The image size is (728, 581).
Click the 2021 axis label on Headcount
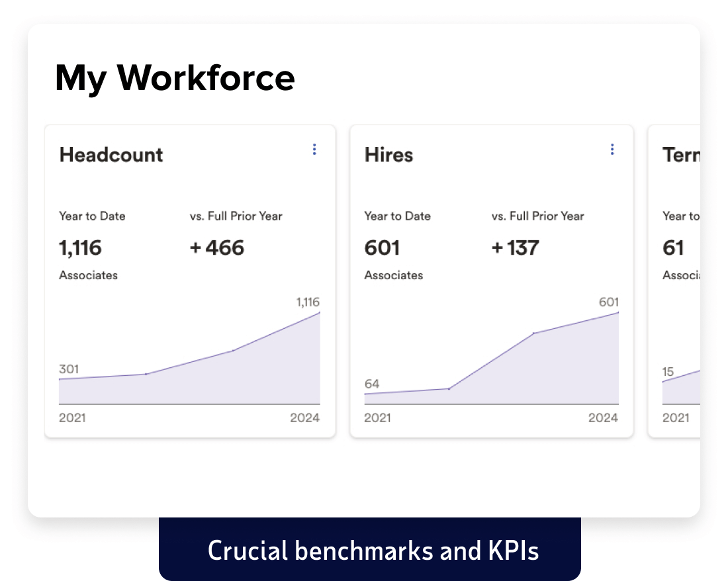(x=73, y=418)
